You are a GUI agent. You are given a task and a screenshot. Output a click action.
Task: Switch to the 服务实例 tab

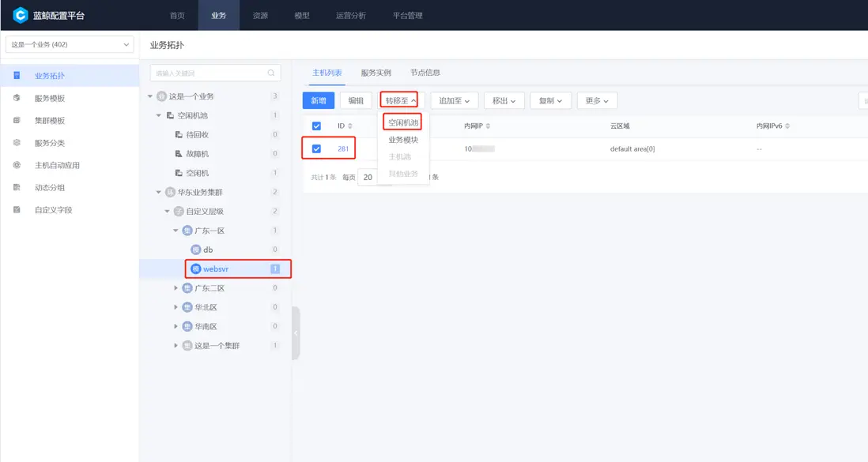pyautogui.click(x=376, y=73)
